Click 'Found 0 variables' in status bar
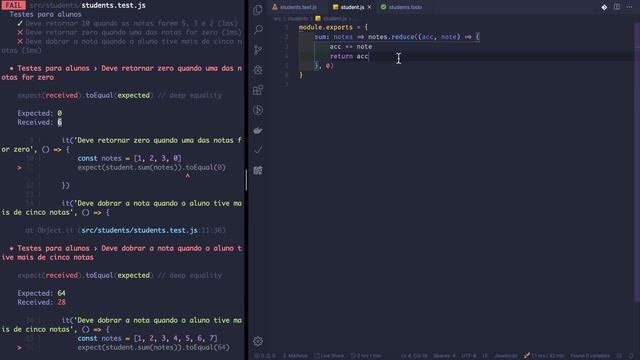This screenshot has height=360, width=640. (x=590, y=356)
